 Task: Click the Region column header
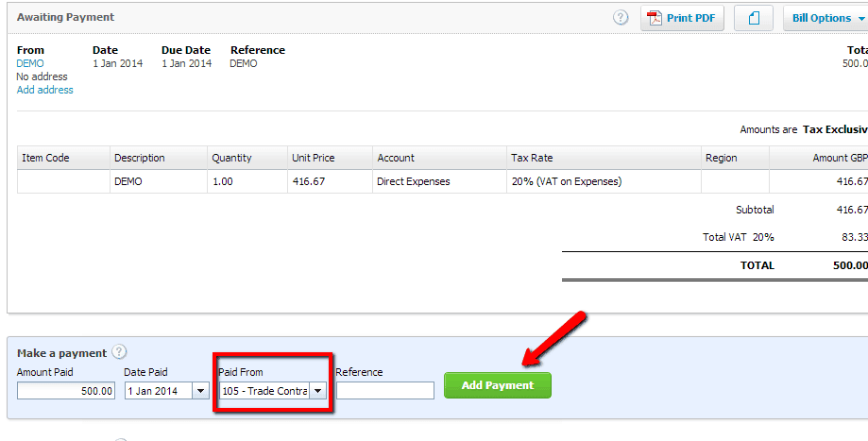pos(735,158)
